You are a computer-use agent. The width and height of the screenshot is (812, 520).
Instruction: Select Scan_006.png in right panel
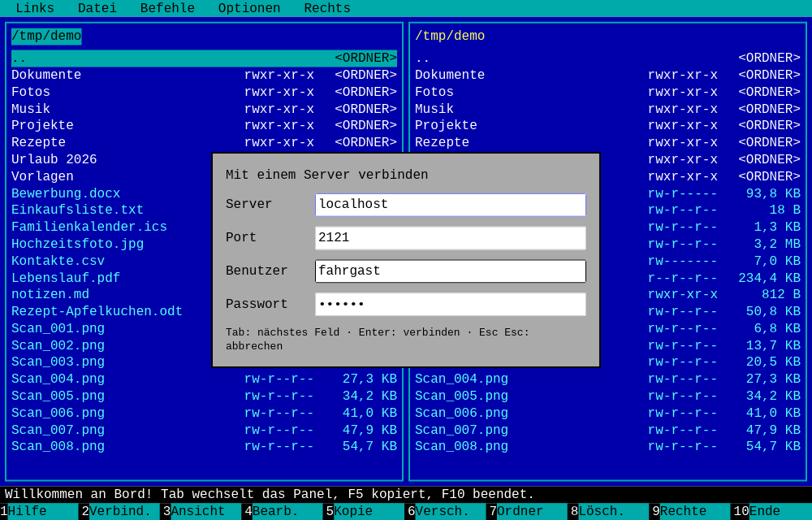(607, 414)
